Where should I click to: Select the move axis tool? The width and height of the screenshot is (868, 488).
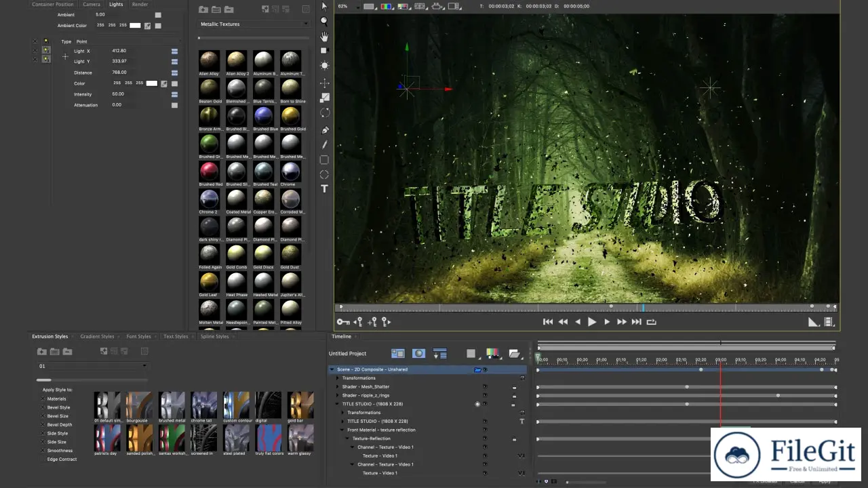click(x=324, y=83)
